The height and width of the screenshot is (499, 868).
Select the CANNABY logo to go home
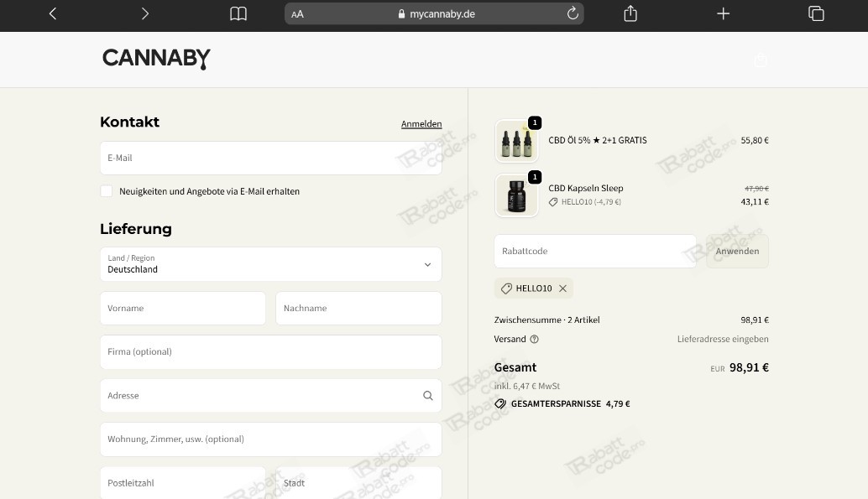tap(156, 59)
